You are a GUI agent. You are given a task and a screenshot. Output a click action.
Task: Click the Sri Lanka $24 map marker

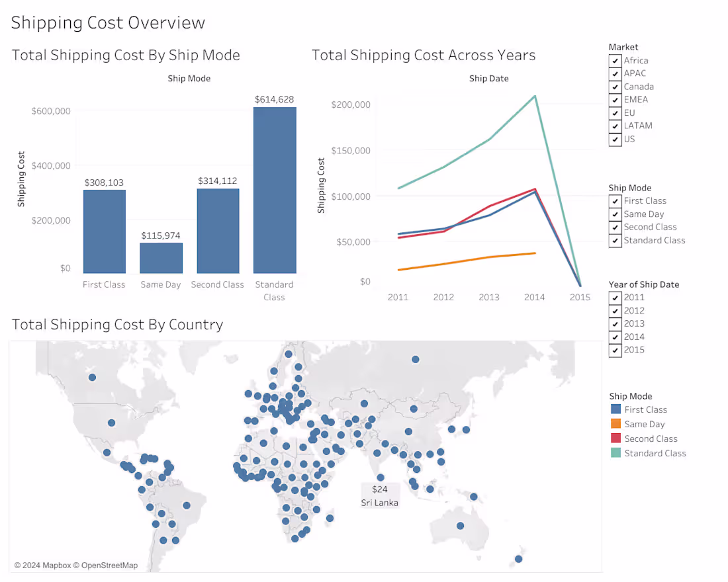[x=380, y=478]
